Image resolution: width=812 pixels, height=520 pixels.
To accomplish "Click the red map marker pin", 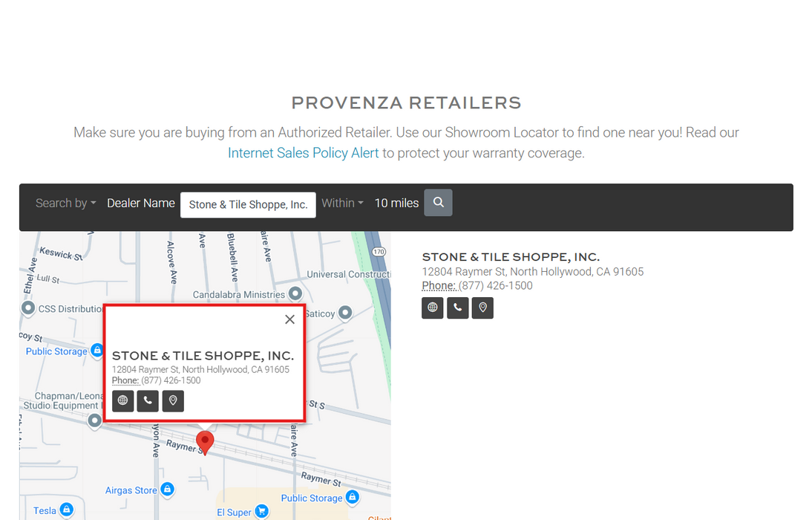I will [x=205, y=441].
